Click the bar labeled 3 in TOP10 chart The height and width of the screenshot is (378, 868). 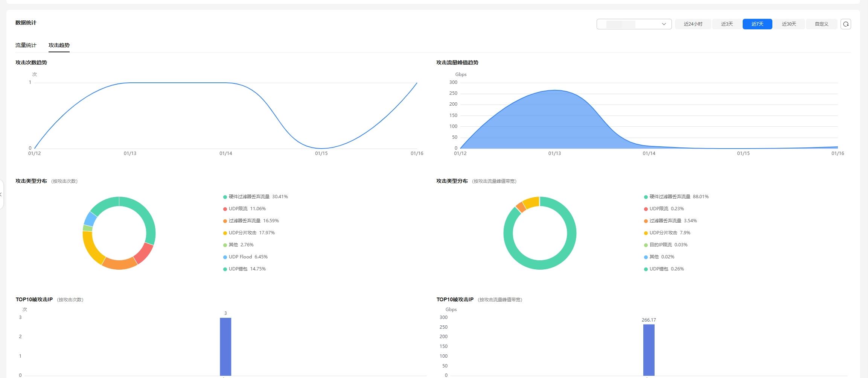tap(225, 346)
